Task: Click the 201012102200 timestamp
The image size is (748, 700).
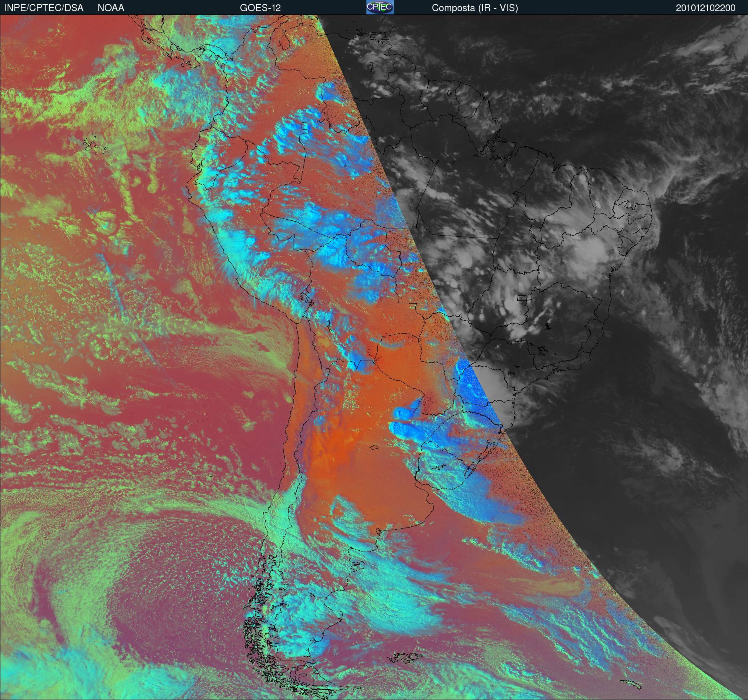Action: [x=706, y=8]
